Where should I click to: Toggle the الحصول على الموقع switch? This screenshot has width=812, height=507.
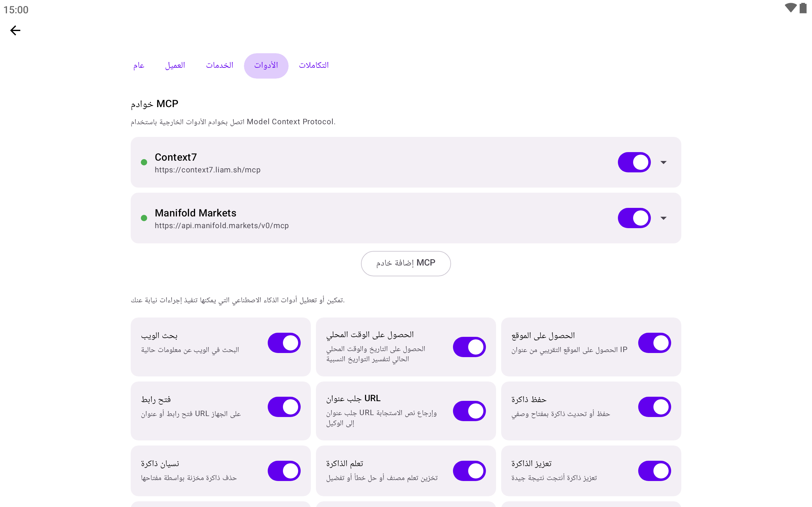[654, 343]
